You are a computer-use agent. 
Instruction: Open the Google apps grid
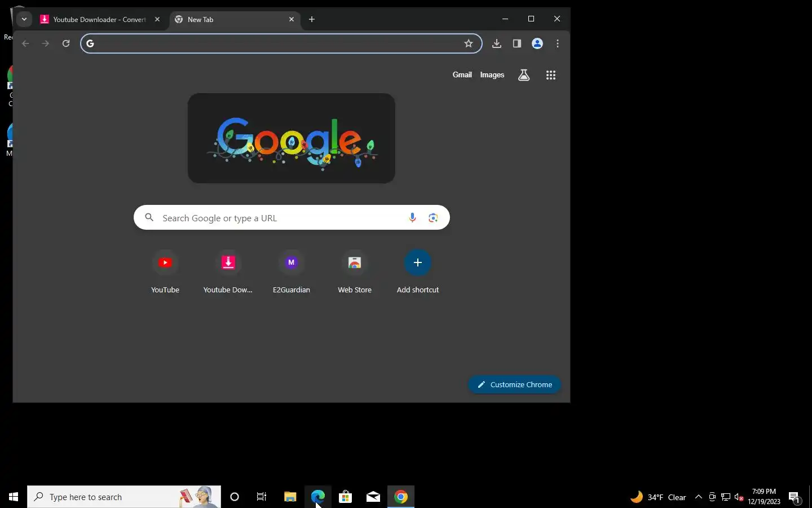coord(551,75)
